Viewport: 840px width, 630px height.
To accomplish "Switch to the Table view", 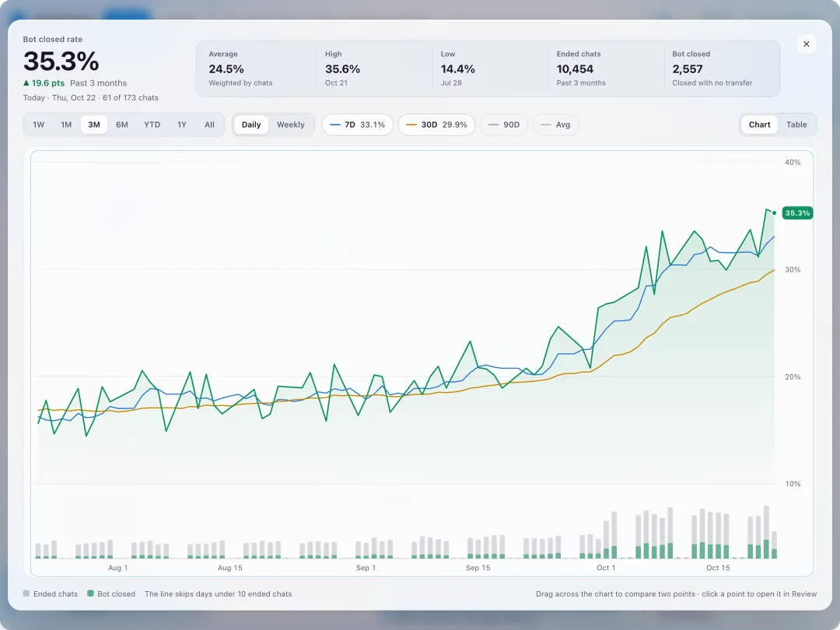I will point(796,124).
